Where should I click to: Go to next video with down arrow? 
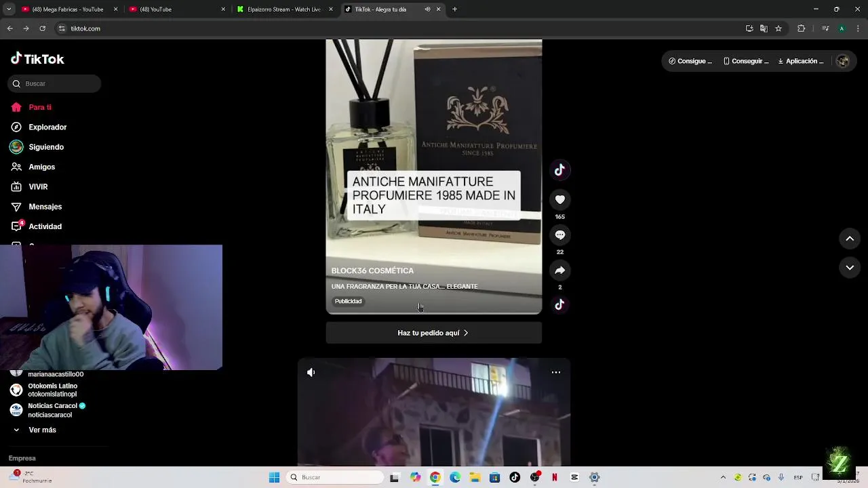850,268
